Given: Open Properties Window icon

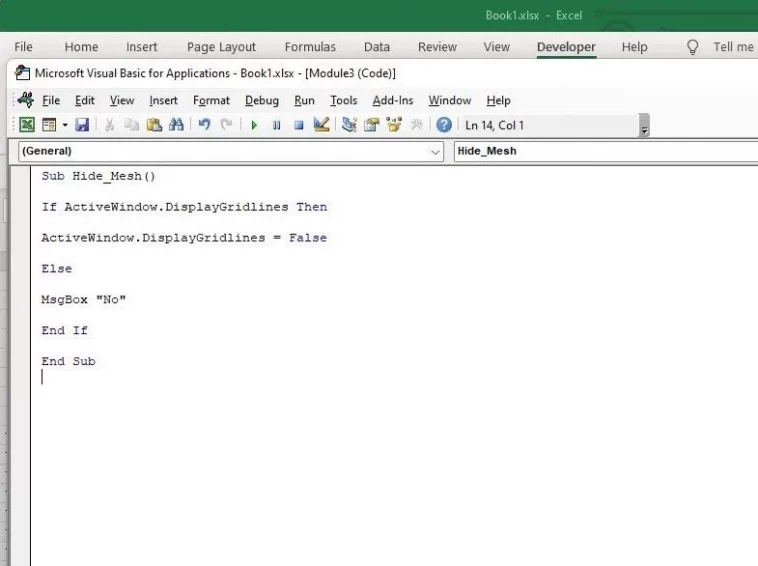Looking at the screenshot, I should click(x=371, y=125).
